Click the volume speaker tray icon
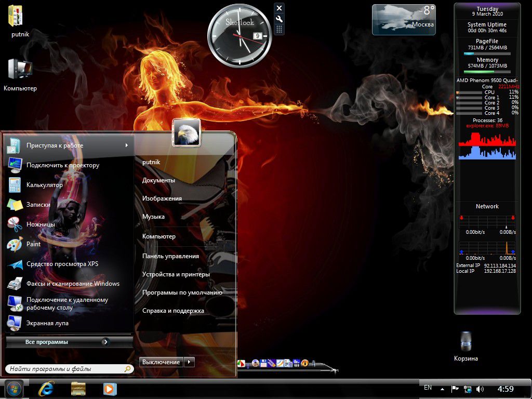 pos(480,389)
